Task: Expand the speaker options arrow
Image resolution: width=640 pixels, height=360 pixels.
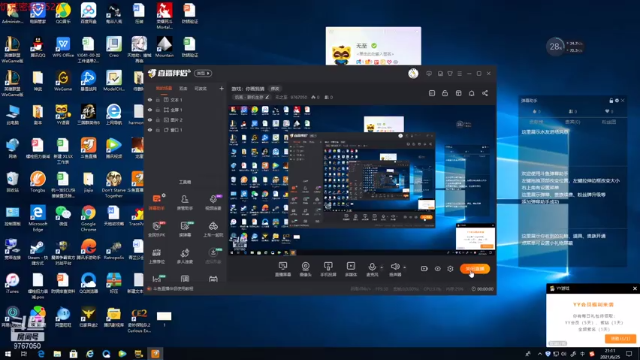Action: pyautogui.click(x=404, y=268)
